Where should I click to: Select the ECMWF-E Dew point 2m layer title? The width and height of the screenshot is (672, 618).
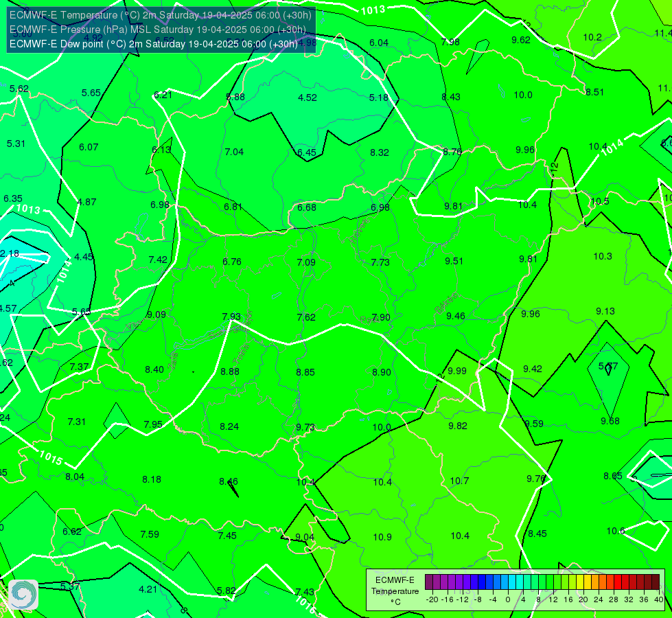pyautogui.click(x=154, y=44)
